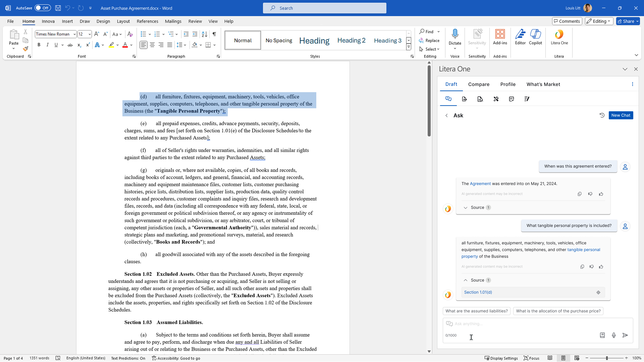The height and width of the screenshot is (362, 644).
Task: Toggle AutoSave switch on
Action: [x=43, y=8]
